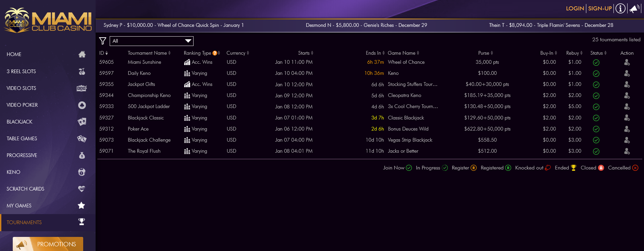Go to Blackjack in the sidebar
Image resolution: width=644 pixels, height=251 pixels.
click(46, 122)
